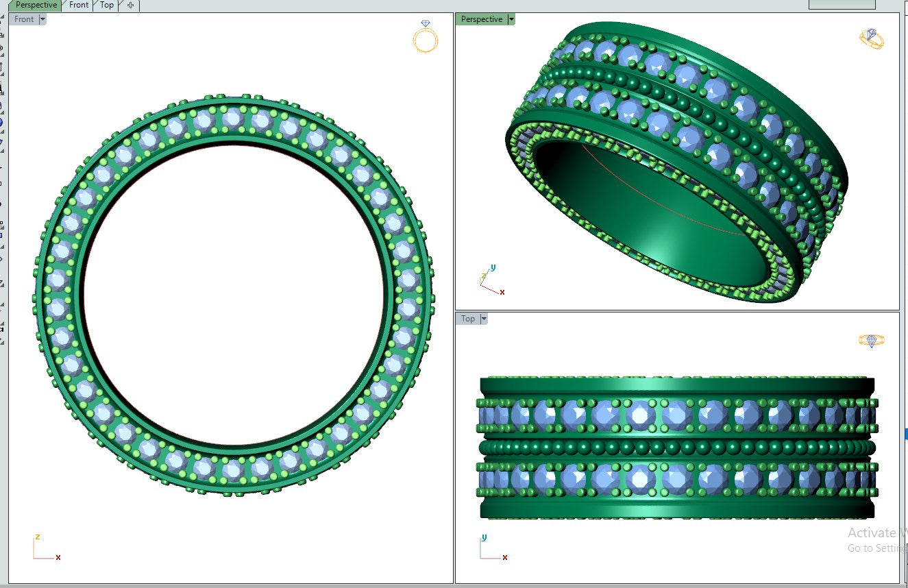Click empty center of ring in Front view

tap(233, 295)
